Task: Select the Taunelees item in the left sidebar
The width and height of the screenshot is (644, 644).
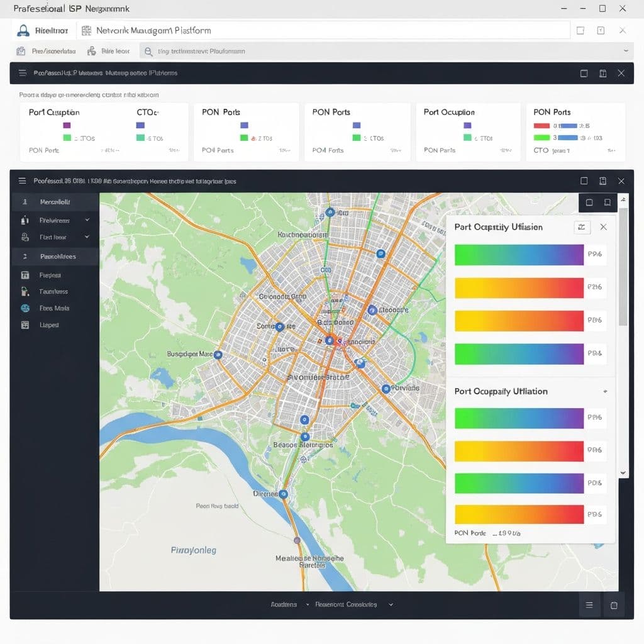Action: (53, 292)
